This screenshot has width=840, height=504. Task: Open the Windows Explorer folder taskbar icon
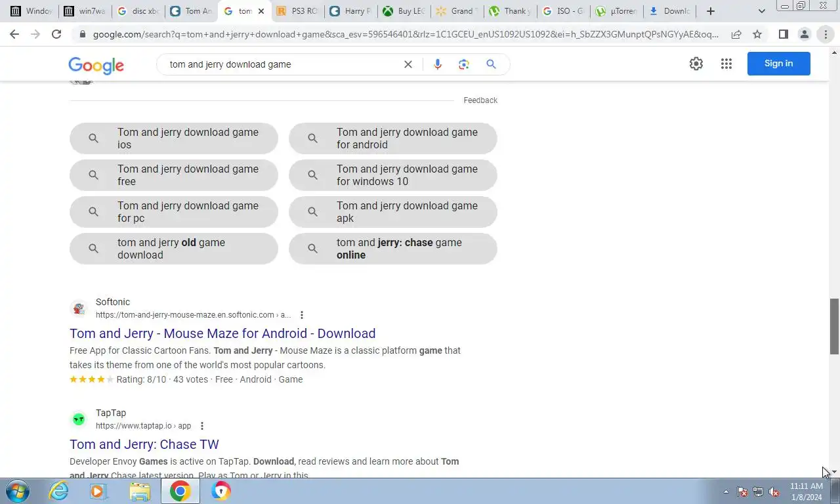coord(139,491)
